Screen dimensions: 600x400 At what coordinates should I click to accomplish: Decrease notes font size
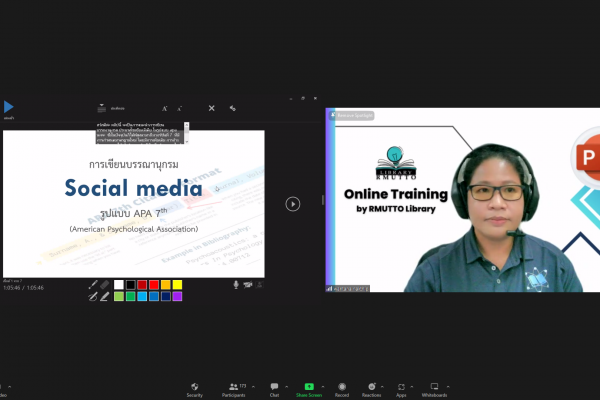pyautogui.click(x=179, y=109)
